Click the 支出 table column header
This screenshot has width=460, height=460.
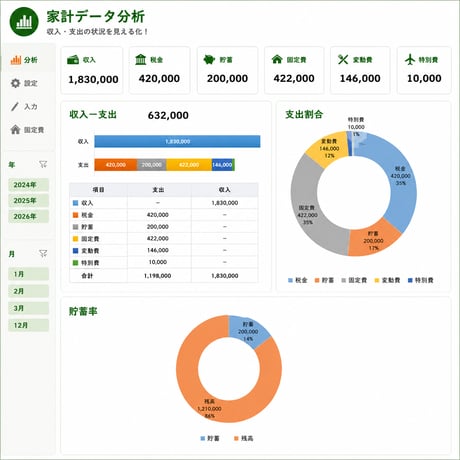click(158, 190)
